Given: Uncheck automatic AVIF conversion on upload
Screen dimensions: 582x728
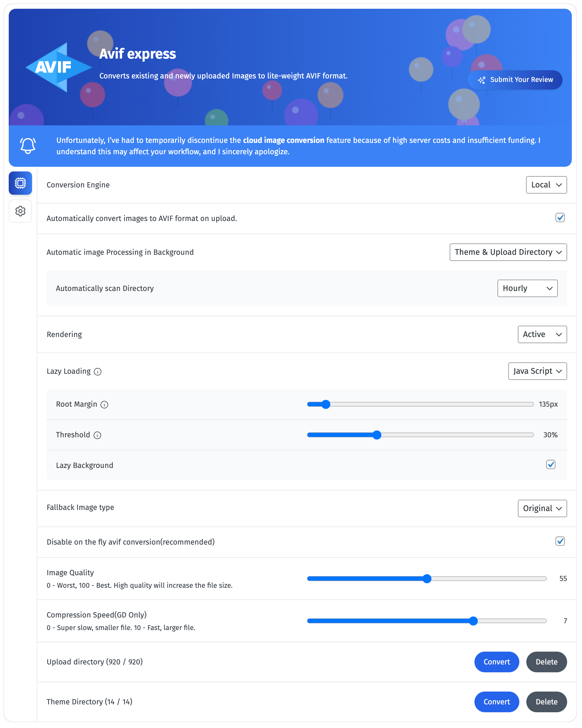Looking at the screenshot, I should tap(560, 218).
